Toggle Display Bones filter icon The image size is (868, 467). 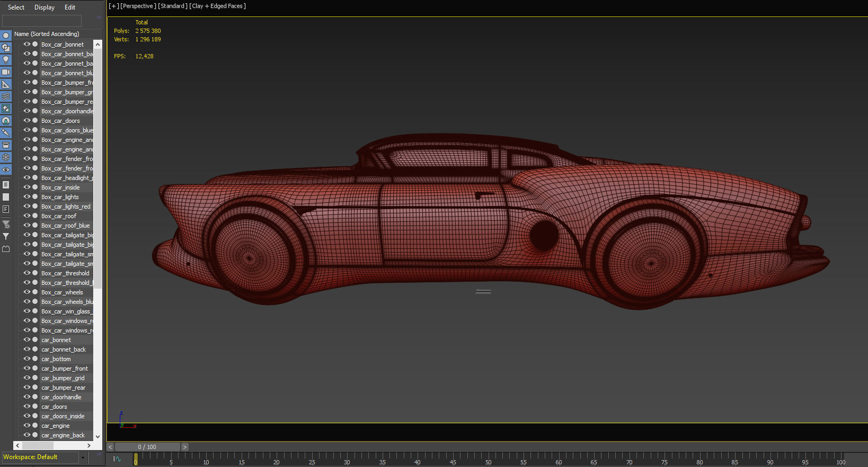pyautogui.click(x=6, y=133)
